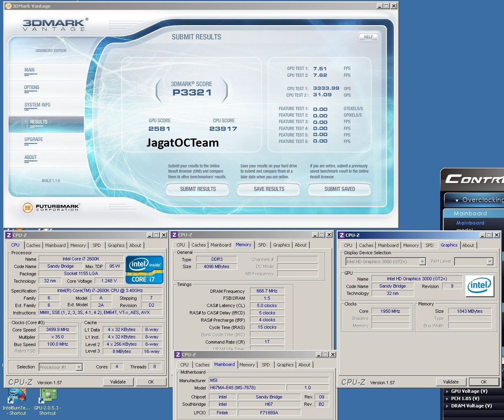The image size is (504, 420).
Task: Expand the GPU Voltage (V) section
Action: [447, 392]
